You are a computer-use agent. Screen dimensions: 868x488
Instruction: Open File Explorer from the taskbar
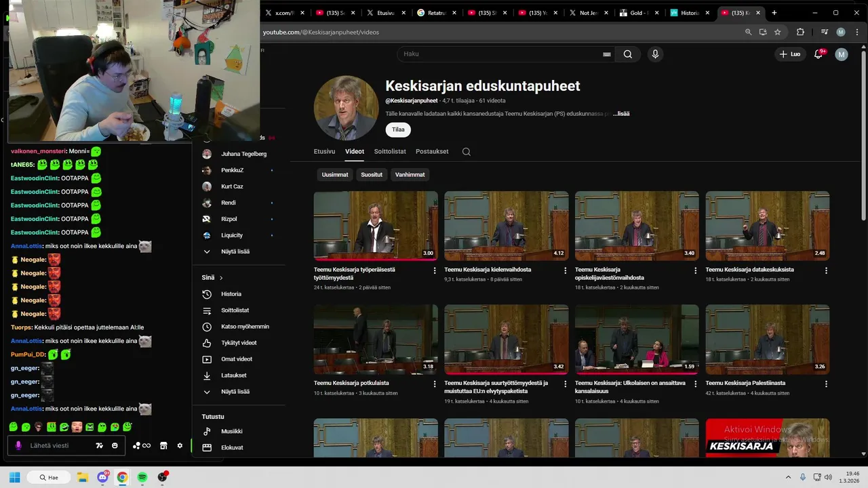click(x=83, y=477)
